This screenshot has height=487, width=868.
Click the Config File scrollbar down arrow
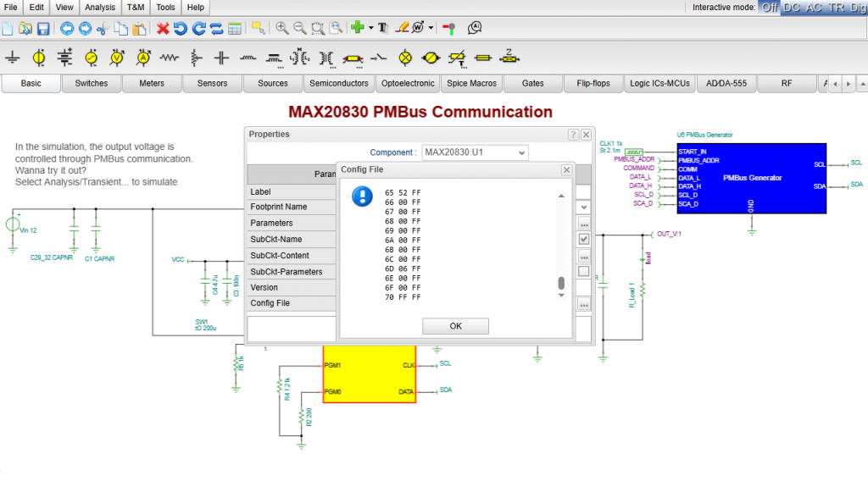tap(560, 297)
